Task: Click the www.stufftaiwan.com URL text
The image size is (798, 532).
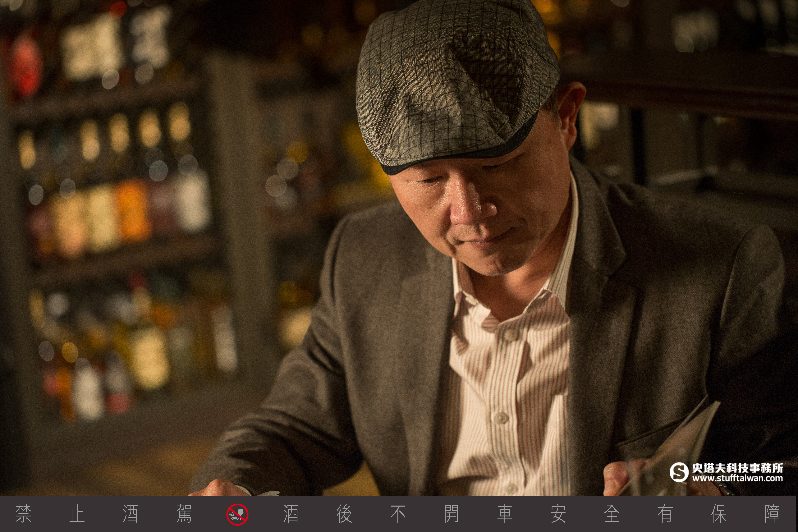Action: pyautogui.click(x=738, y=478)
